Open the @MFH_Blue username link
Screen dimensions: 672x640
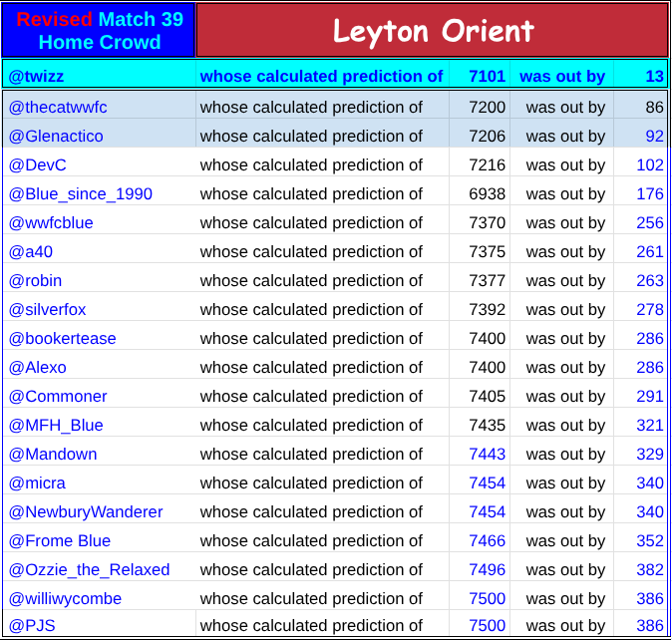coord(56,425)
